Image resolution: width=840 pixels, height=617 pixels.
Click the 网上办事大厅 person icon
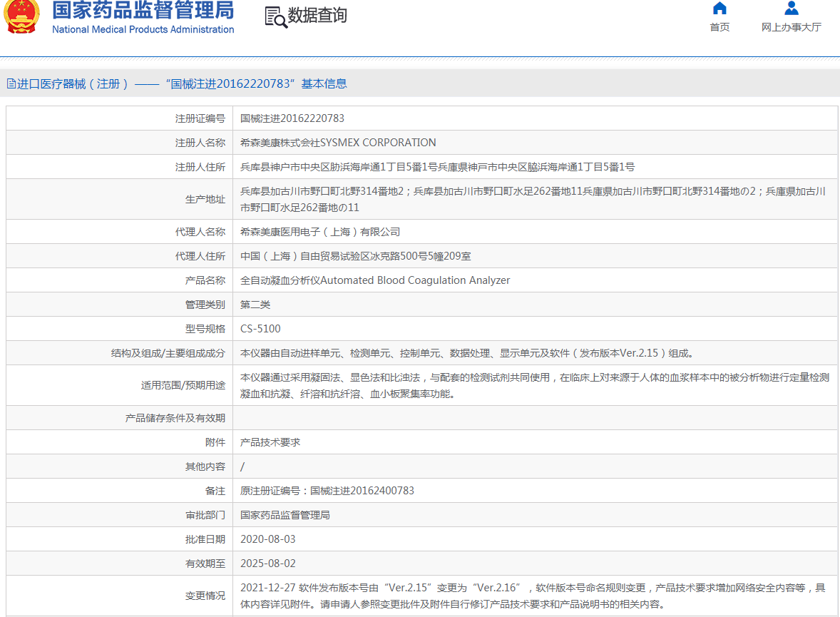(x=791, y=9)
